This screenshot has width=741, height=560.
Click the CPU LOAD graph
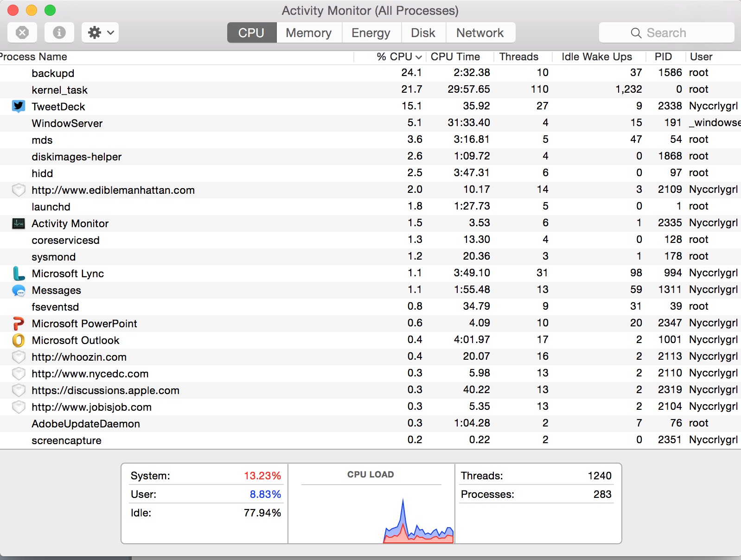(371, 514)
